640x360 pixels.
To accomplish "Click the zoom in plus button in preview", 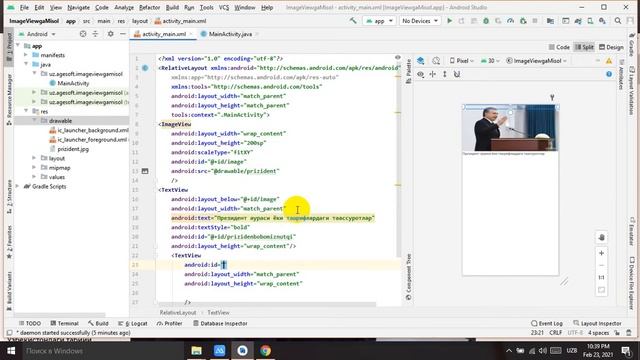I will pyautogui.click(x=601, y=253).
